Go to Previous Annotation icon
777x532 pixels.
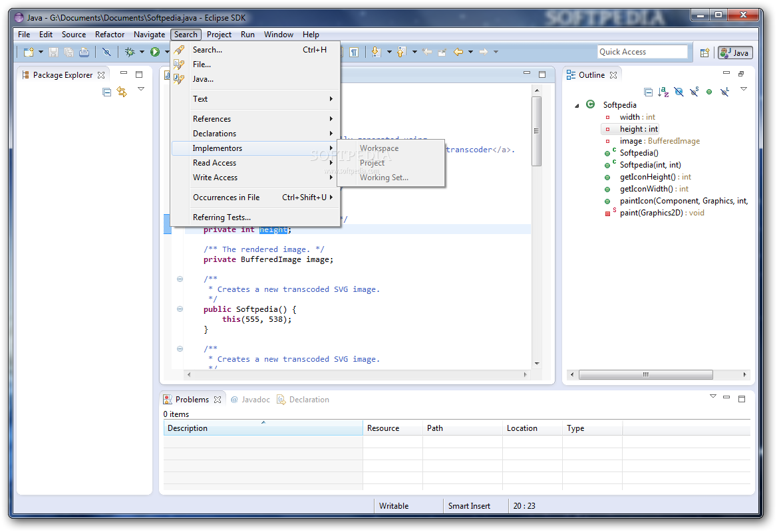[x=401, y=52]
